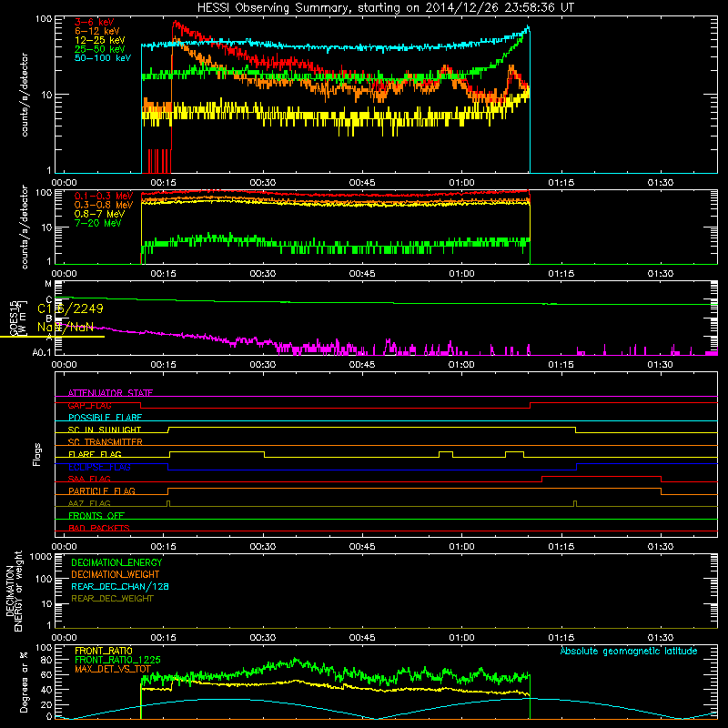Image resolution: width=728 pixels, height=728 pixels.
Task: Click the DECIMATION ENERGY or weight axis title
Action: 14,591
